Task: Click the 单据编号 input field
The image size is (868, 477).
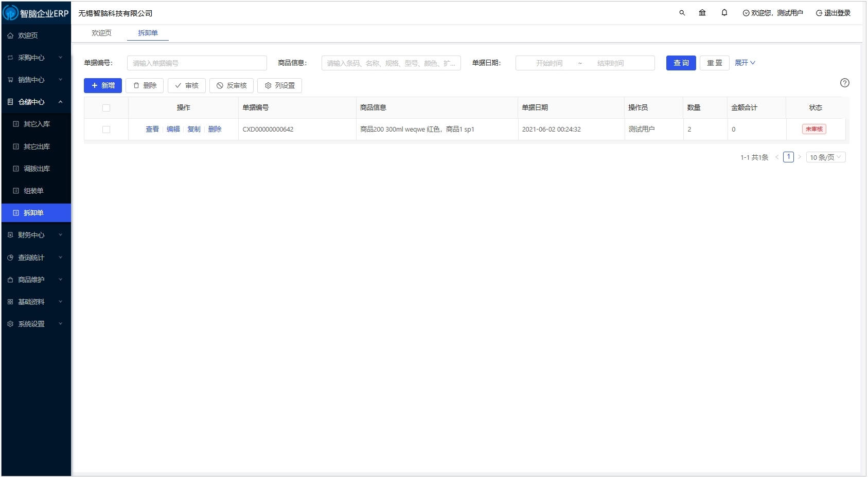Action: click(x=197, y=63)
